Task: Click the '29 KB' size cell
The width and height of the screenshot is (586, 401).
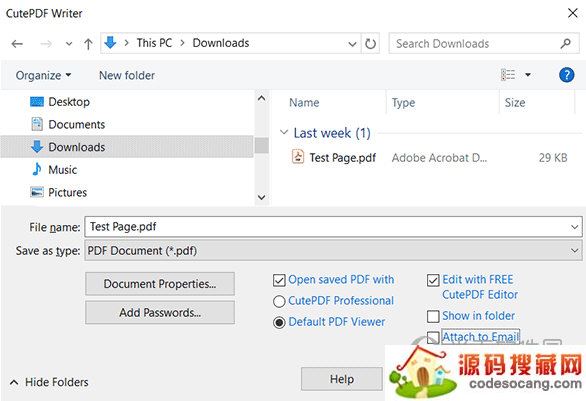Action: 553,158
